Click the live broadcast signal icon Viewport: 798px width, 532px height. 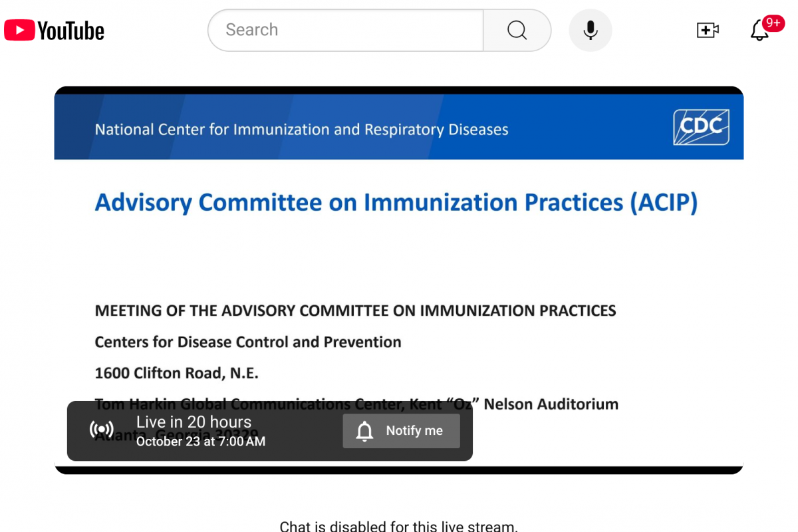[x=102, y=430]
